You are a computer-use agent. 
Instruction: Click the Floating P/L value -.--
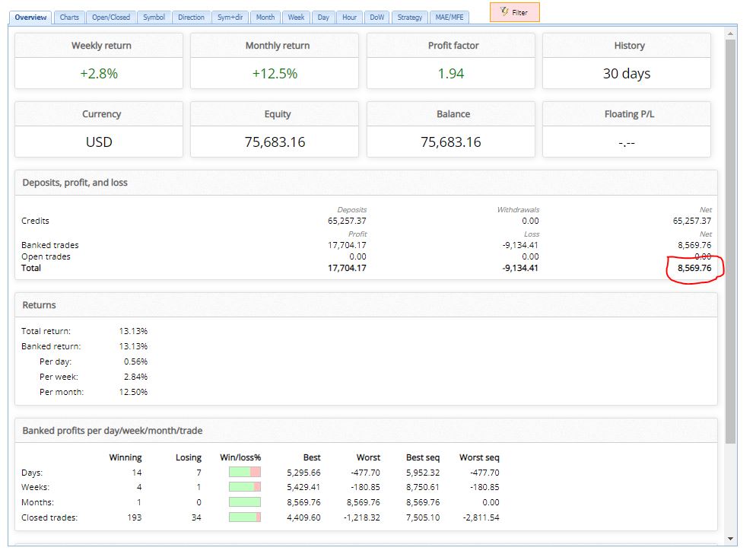coord(626,143)
